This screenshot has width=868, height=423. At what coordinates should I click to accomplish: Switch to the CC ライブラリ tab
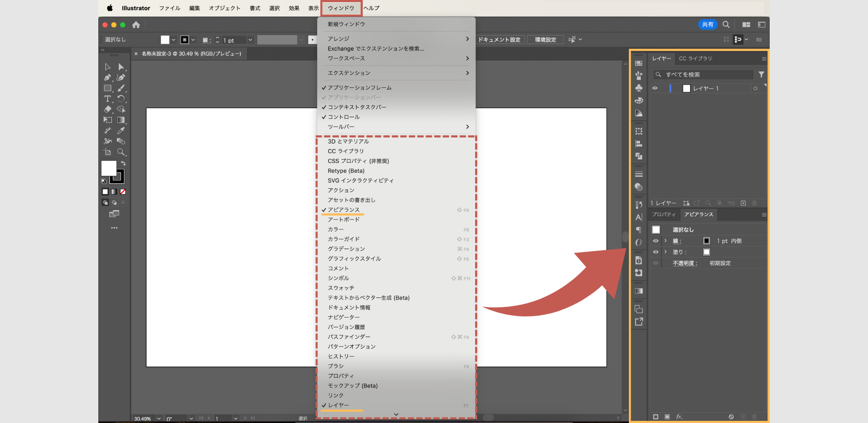[x=696, y=59]
